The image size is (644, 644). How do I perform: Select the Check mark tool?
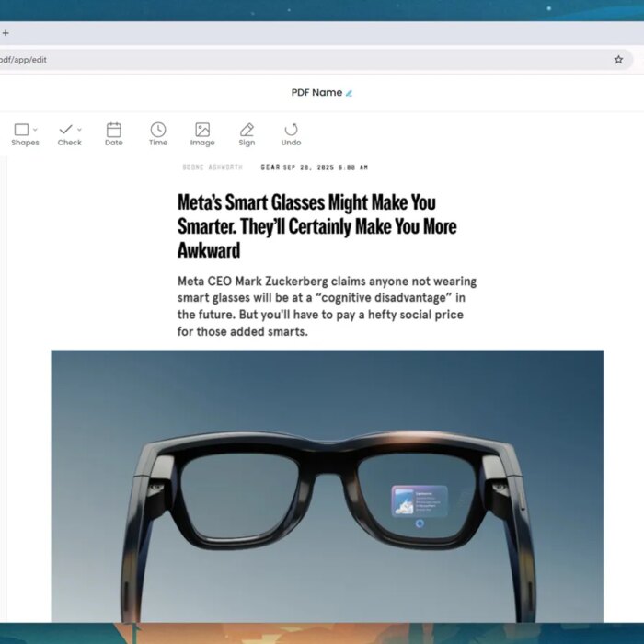tap(69, 134)
